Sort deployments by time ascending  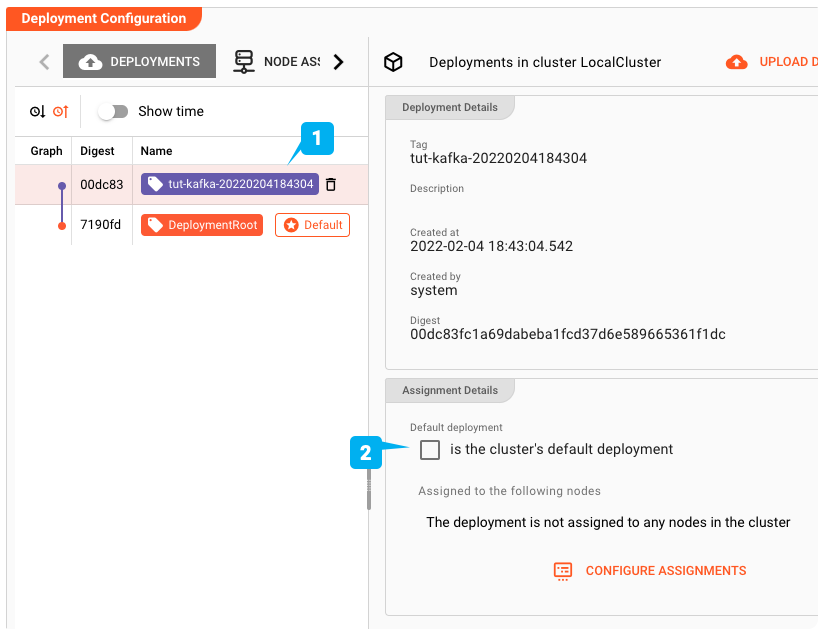[x=60, y=112]
